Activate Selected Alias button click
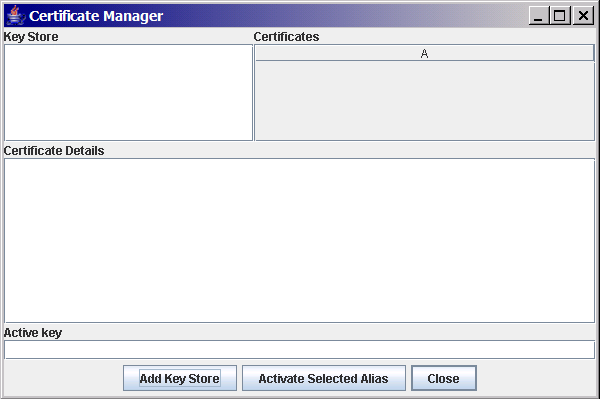 point(324,378)
